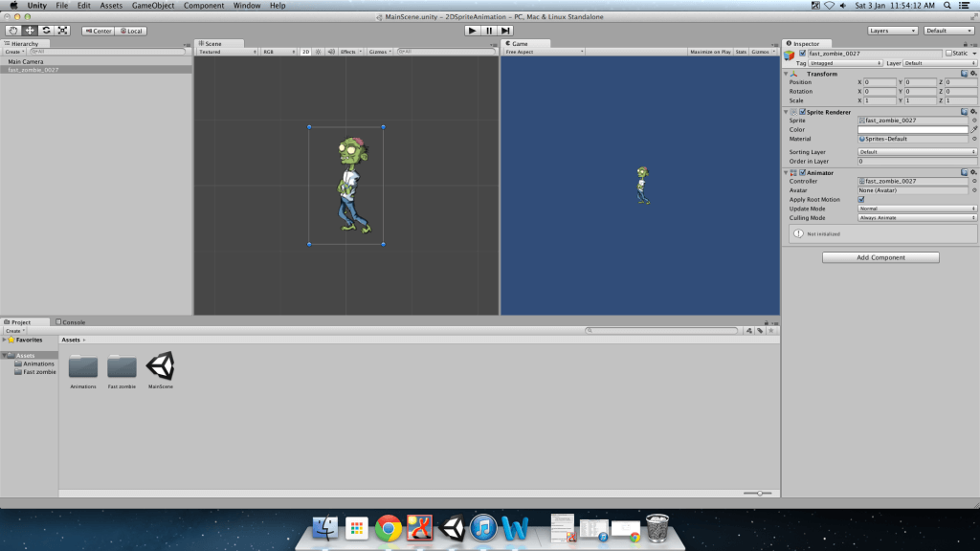980x551 pixels.
Task: Pause the game
Action: pos(489,31)
